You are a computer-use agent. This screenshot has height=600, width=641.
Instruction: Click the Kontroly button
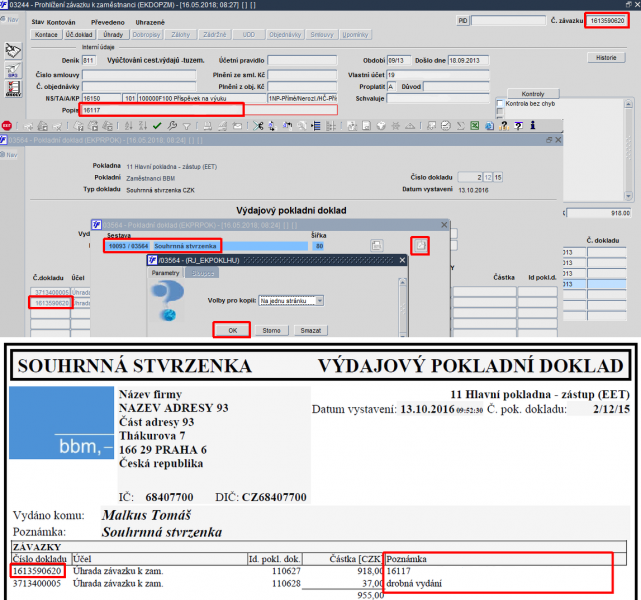point(533,94)
